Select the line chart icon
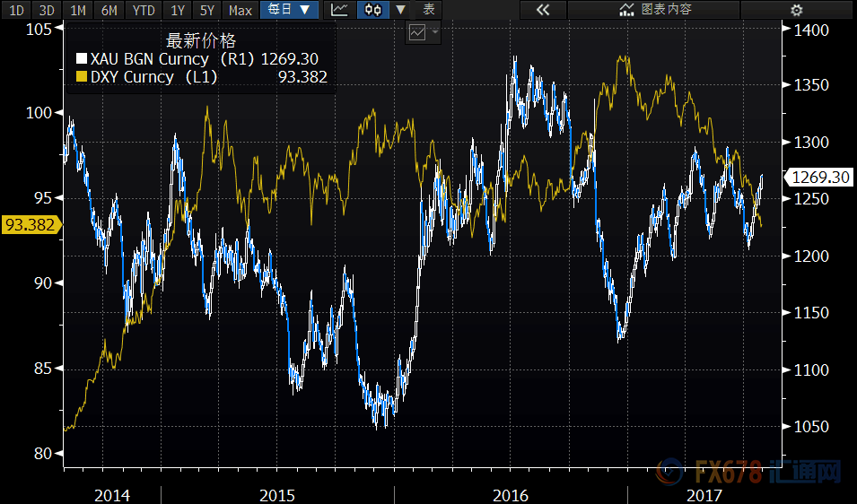Image resolution: width=857 pixels, height=504 pixels. point(339,10)
